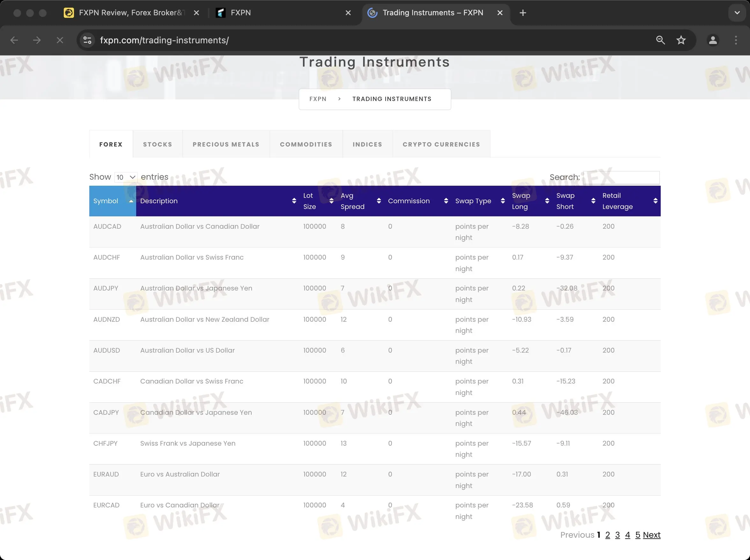The width and height of the screenshot is (750, 560).
Task: Click the FXPN breadcrumb link
Action: 318,99
